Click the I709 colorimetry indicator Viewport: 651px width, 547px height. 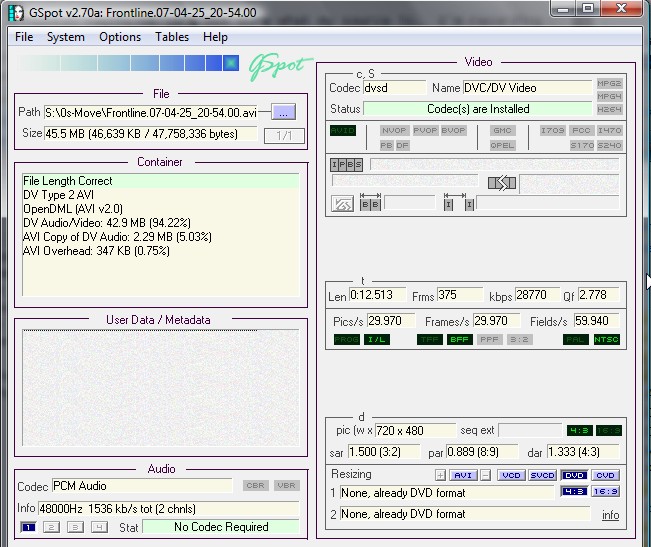[553, 130]
